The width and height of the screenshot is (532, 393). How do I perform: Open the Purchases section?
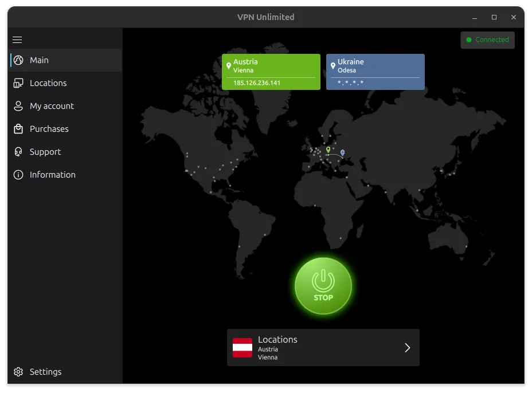click(x=65, y=129)
